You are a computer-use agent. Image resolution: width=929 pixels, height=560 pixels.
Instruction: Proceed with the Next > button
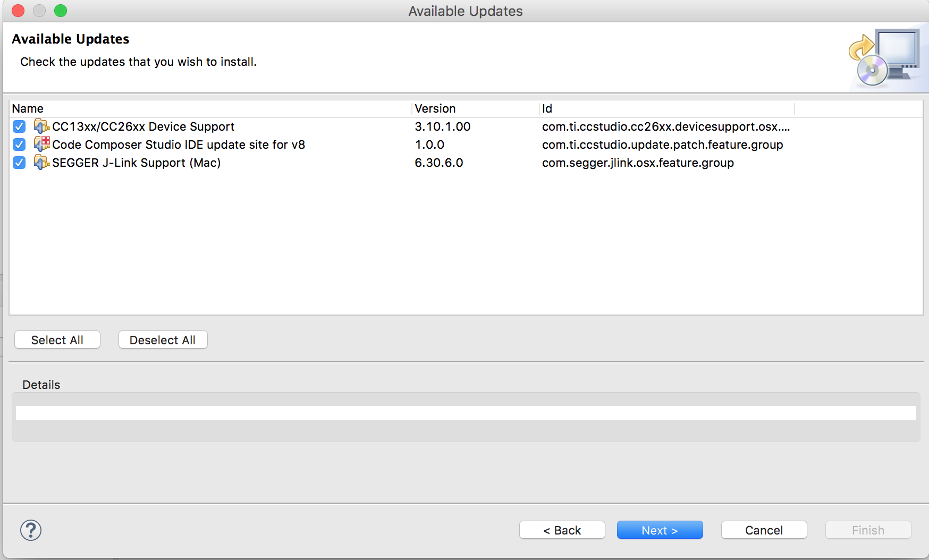point(660,530)
